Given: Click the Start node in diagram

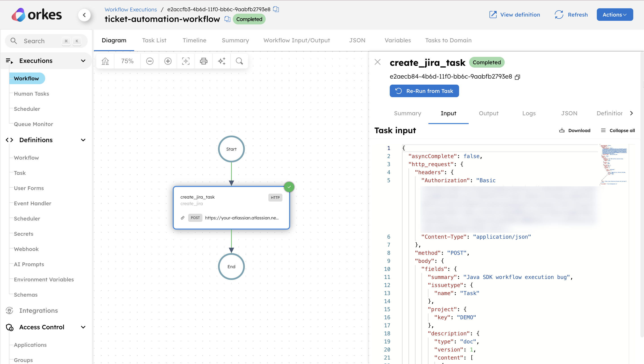Looking at the screenshot, I should tap(231, 149).
